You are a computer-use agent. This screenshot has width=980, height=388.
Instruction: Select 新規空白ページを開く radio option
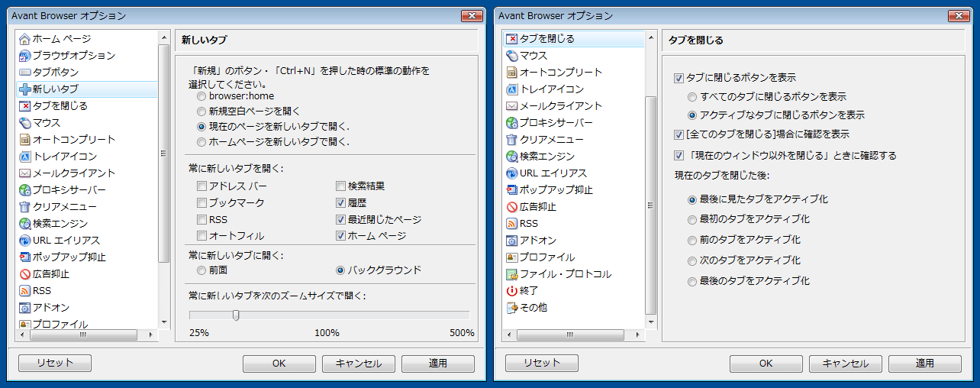click(x=201, y=112)
